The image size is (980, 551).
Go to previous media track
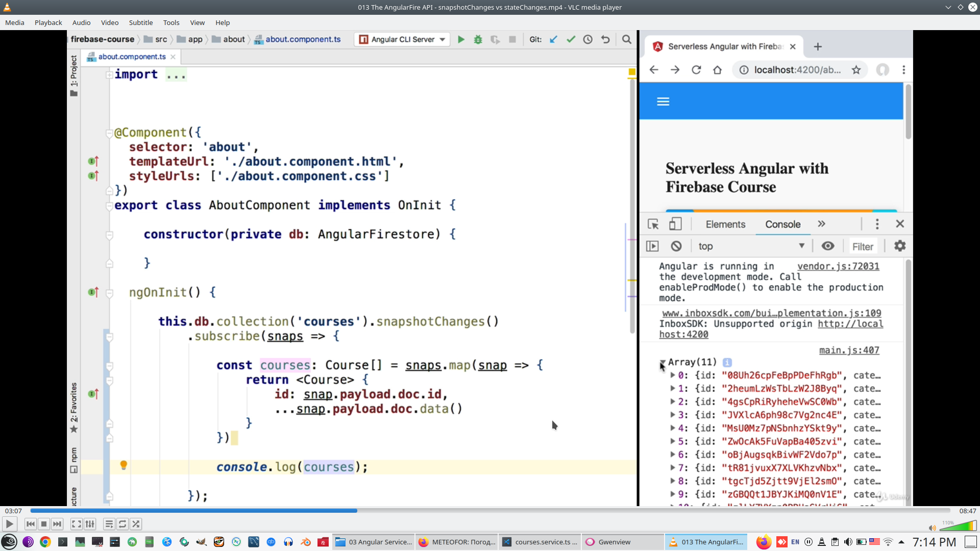click(x=31, y=524)
